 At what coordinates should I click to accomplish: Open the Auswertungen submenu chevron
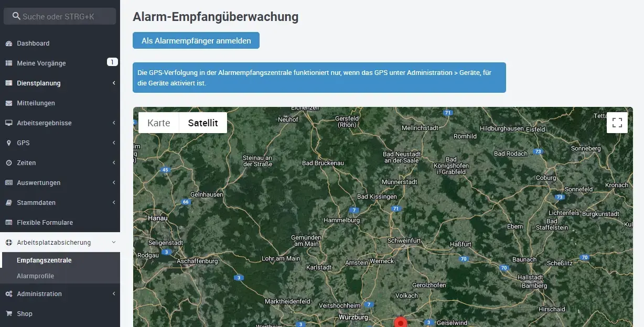pos(114,182)
